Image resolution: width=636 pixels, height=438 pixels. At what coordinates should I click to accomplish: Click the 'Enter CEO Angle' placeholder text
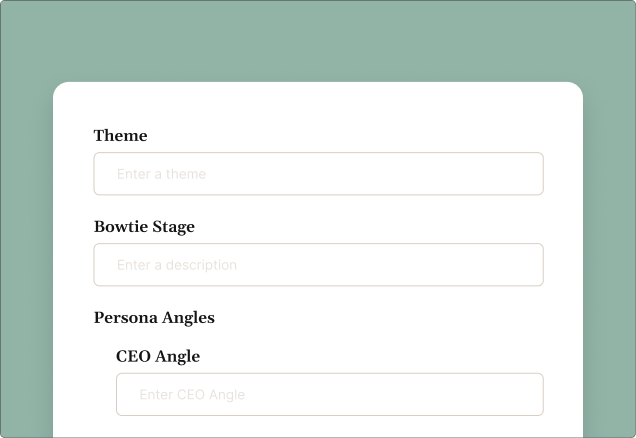[192, 394]
